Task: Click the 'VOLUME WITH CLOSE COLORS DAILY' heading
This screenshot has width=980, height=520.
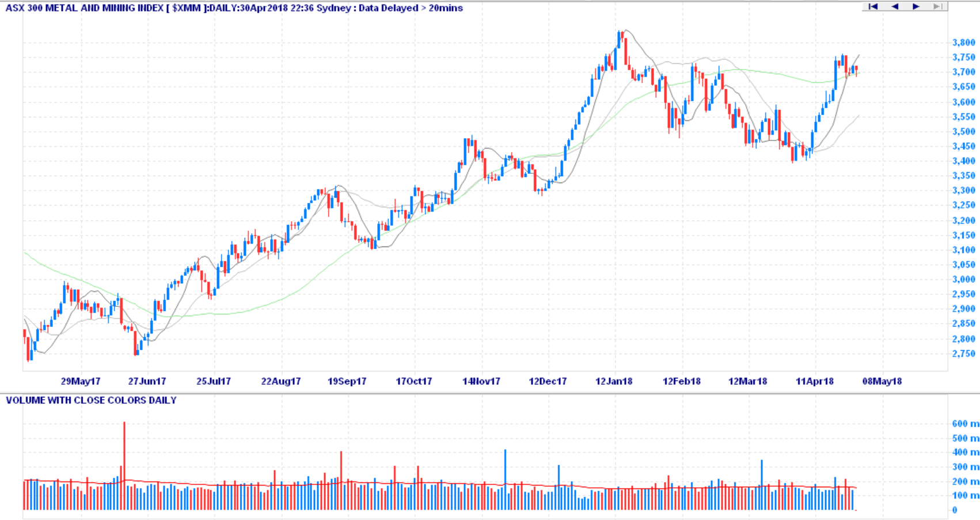Action: (x=91, y=400)
